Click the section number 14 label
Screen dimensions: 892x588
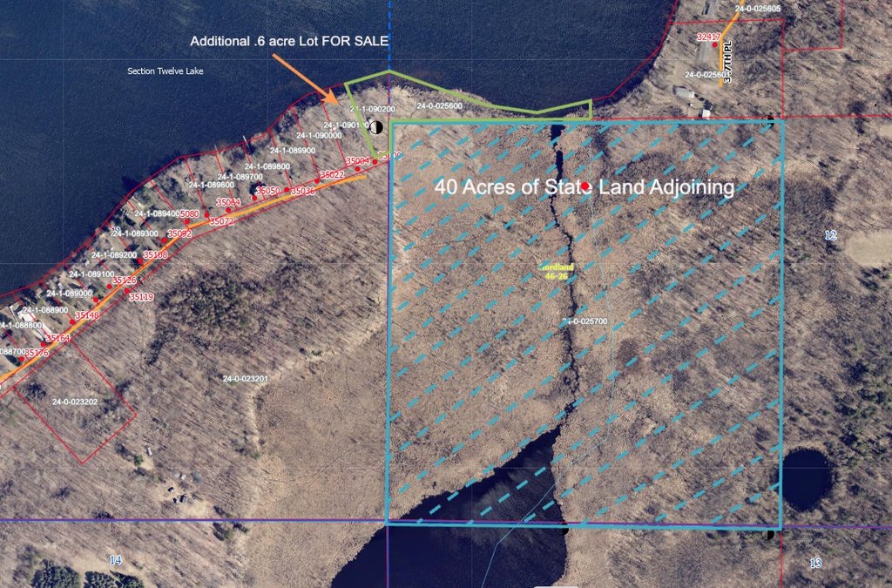[116, 561]
